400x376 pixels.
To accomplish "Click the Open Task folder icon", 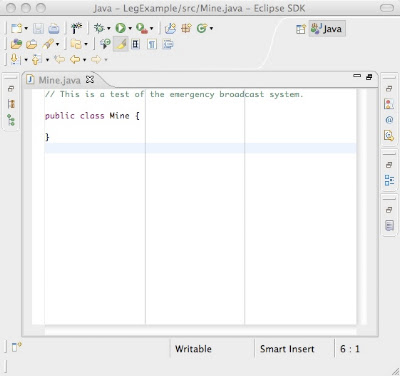I will (x=32, y=44).
